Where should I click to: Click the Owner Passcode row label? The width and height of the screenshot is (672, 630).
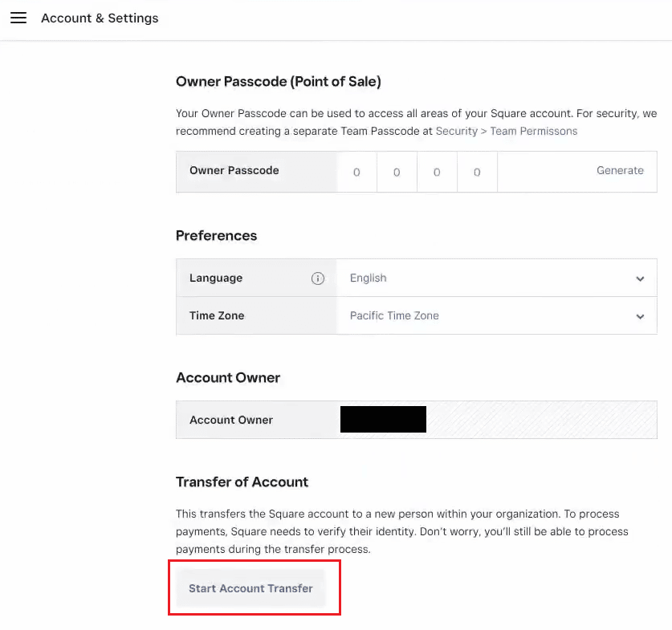[234, 170]
